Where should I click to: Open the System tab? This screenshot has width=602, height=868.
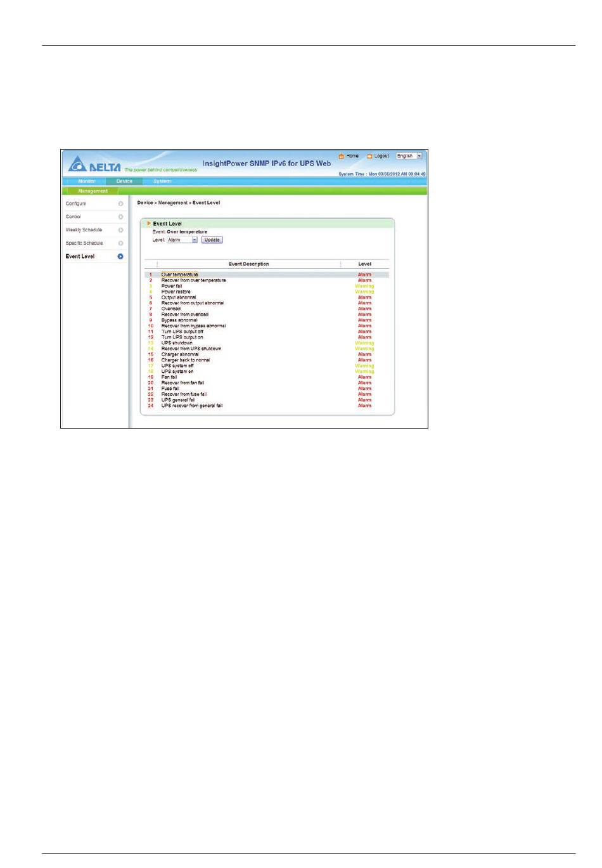click(x=162, y=181)
